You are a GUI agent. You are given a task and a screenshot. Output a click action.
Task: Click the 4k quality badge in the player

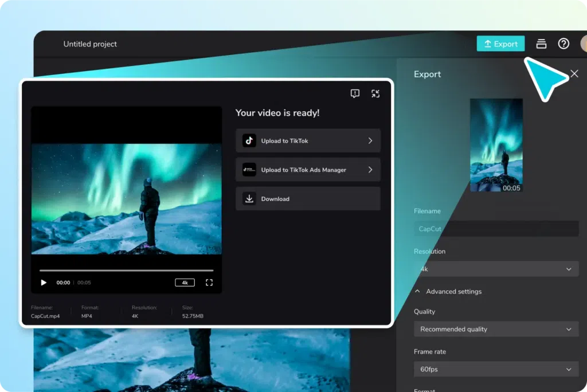point(185,282)
